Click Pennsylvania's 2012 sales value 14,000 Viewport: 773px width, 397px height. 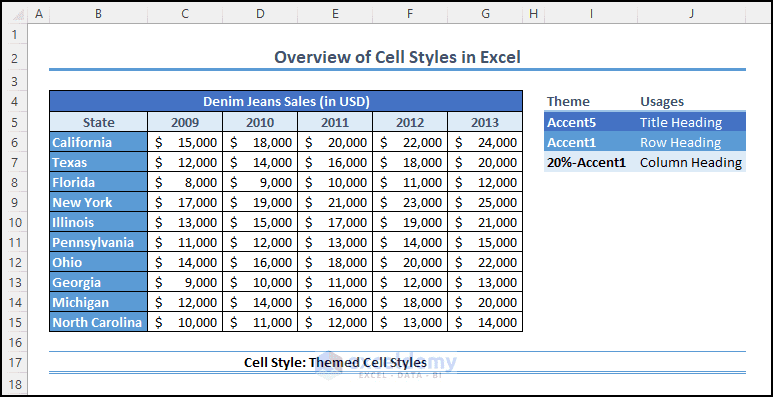[x=410, y=242]
